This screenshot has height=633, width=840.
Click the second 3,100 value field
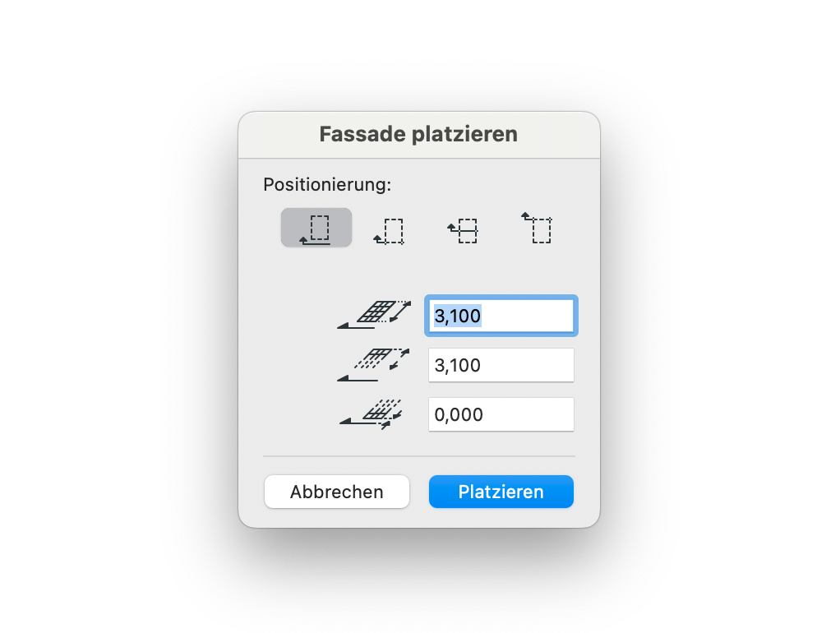tap(501, 365)
